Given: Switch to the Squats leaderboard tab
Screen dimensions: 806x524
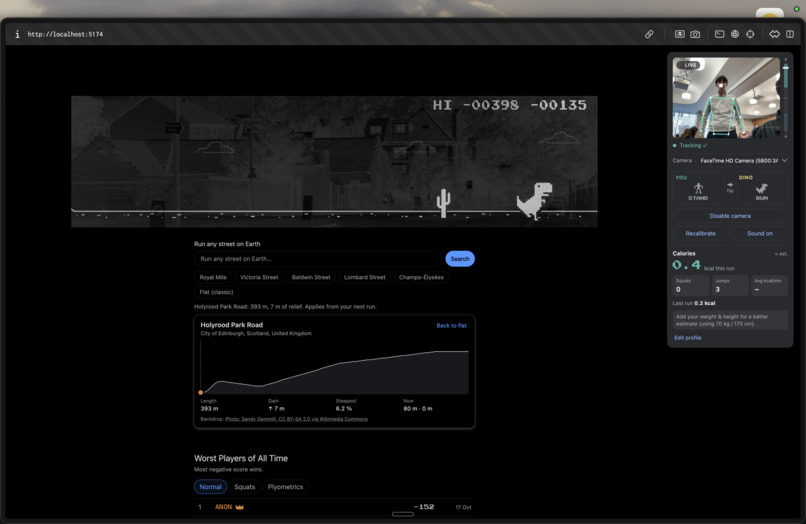Looking at the screenshot, I should click(x=245, y=486).
